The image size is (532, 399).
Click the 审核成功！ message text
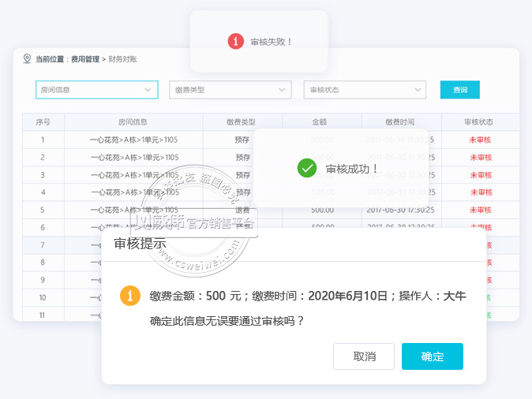click(352, 169)
